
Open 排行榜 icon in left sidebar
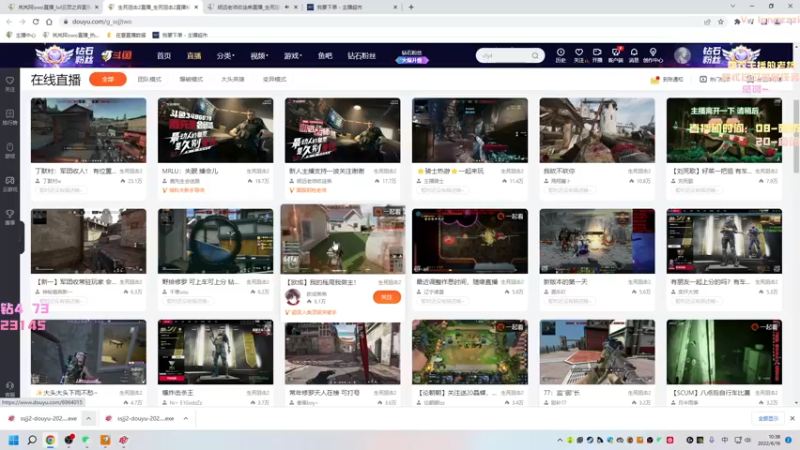(x=10, y=117)
